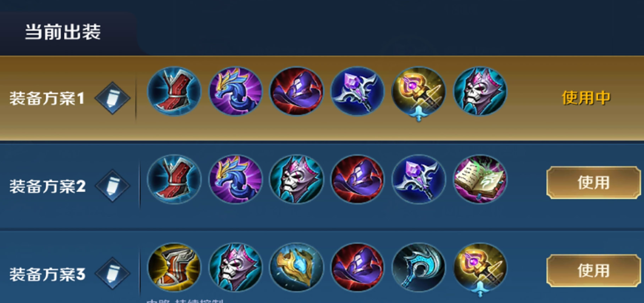
Task: Click the 使用中 status on plan 1
Action: 587,97
